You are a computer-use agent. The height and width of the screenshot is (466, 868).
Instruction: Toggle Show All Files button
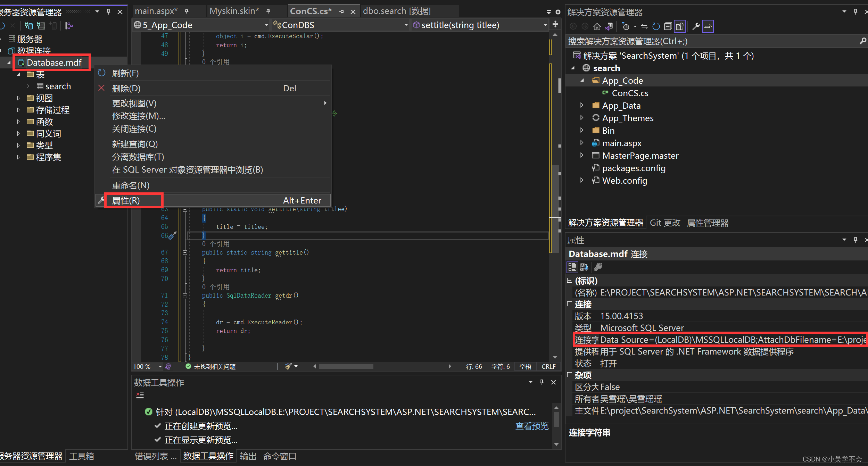(x=679, y=26)
